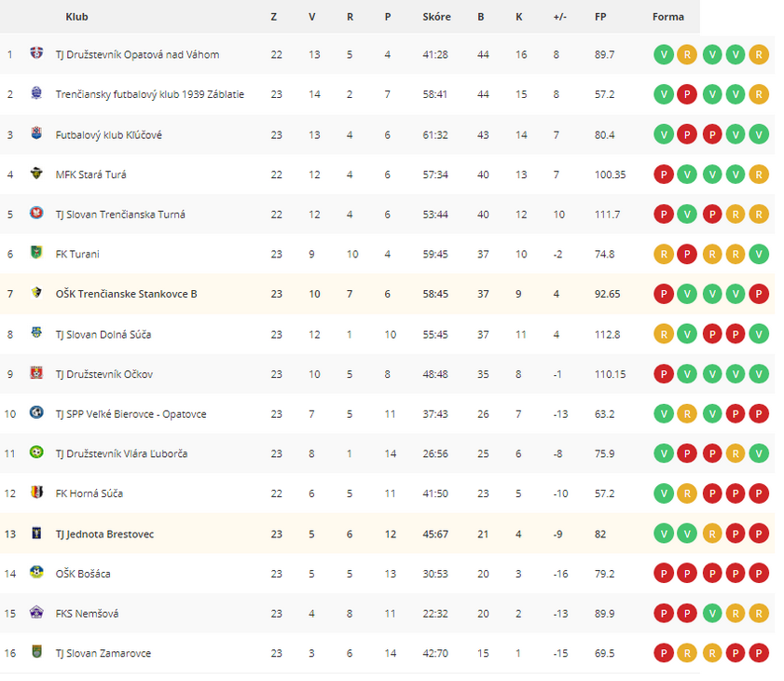The height and width of the screenshot is (681, 784).
Task: Click the Forma column header
Action: [668, 17]
